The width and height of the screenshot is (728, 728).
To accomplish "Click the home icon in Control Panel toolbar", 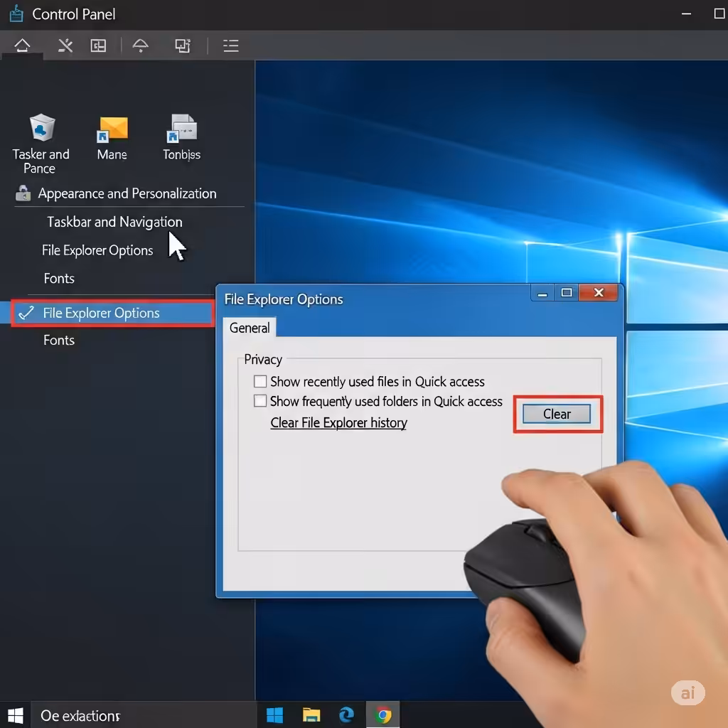I will tap(22, 45).
